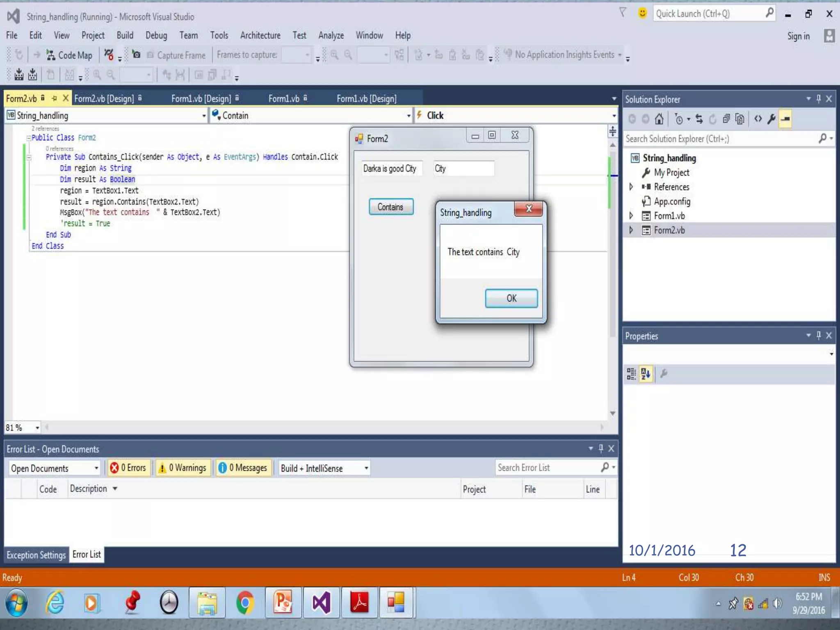The image size is (840, 630).
Task: Click the wrench Properties icon in Solution Explorer
Action: 771,119
